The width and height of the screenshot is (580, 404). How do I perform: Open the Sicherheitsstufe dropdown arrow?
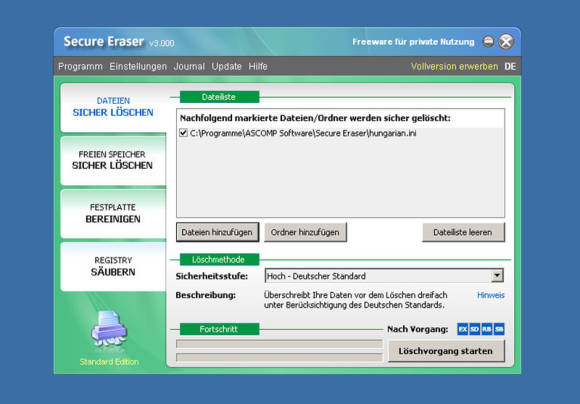(497, 276)
